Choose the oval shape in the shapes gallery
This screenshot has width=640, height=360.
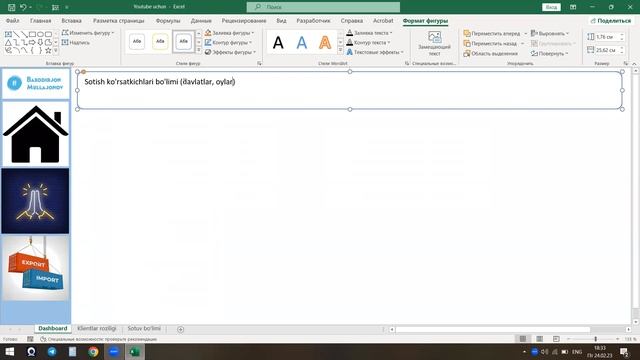pyautogui.click(x=40, y=34)
